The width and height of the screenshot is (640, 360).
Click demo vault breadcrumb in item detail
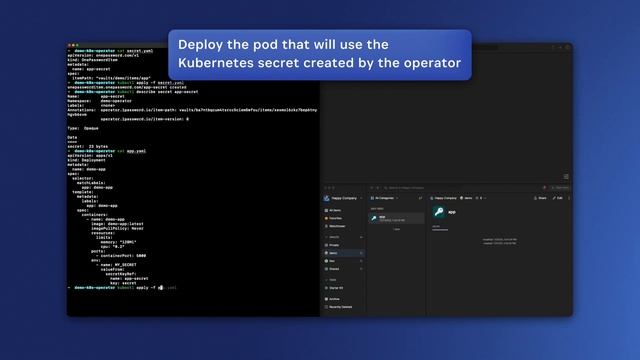(x=466, y=198)
